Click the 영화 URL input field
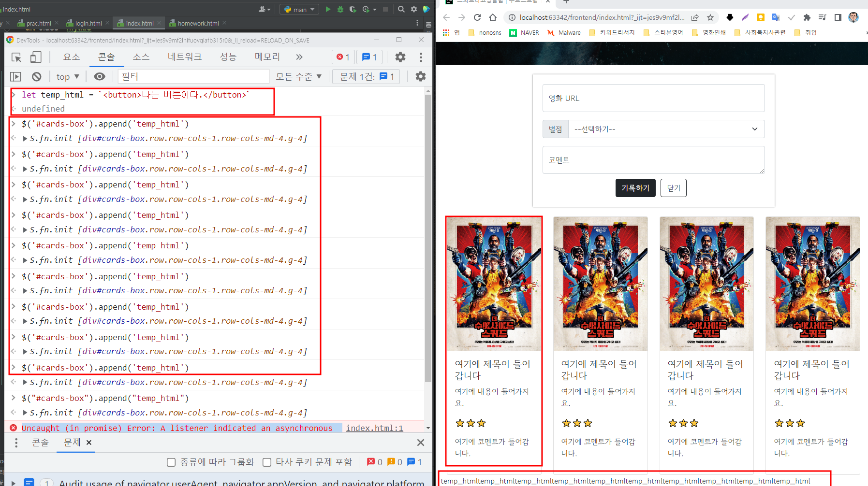Viewport: 868px width, 486px height. [654, 98]
